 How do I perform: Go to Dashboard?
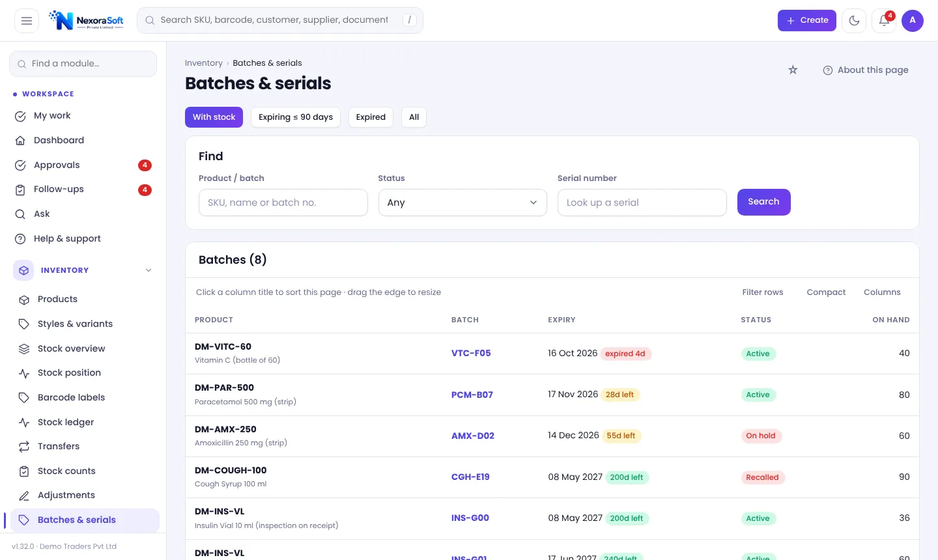(x=83, y=141)
